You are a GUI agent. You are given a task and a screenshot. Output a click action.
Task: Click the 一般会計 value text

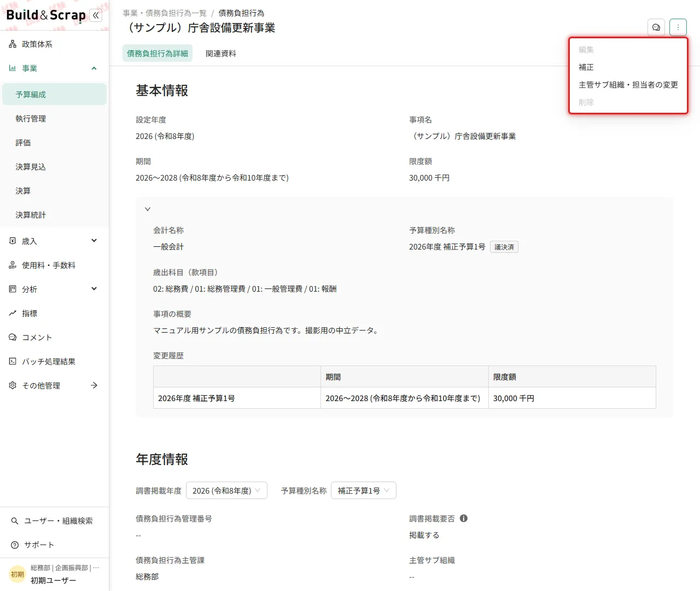(x=168, y=247)
